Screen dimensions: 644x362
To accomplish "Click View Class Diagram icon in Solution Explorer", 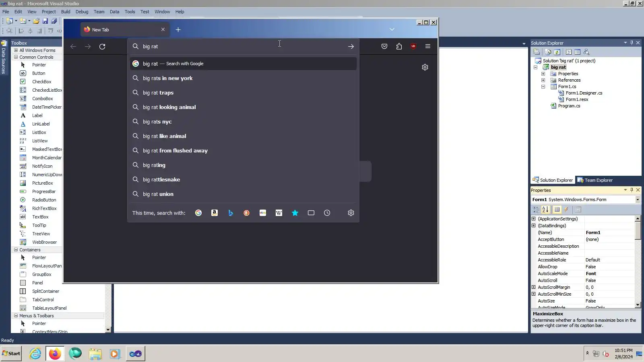I will [586, 52].
